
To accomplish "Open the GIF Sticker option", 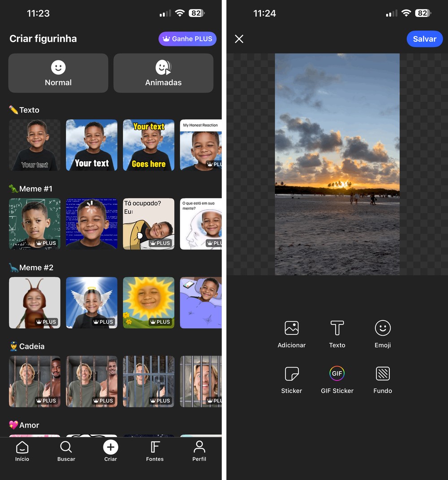I will [337, 380].
